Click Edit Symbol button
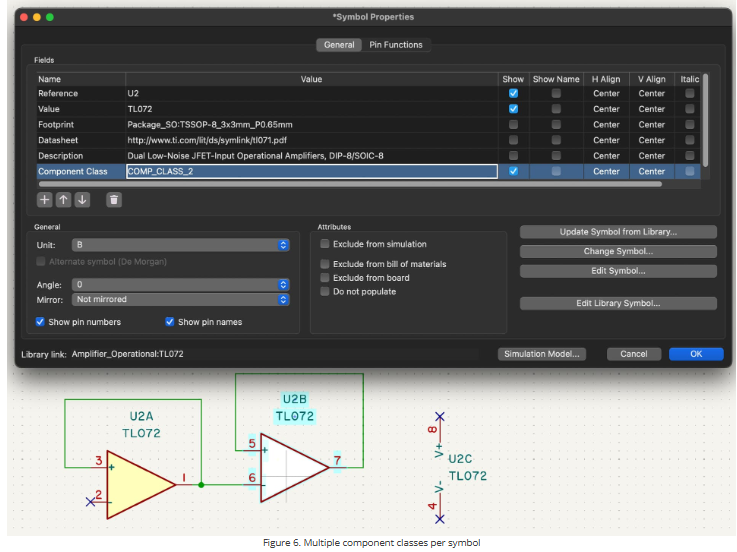The height and width of the screenshot is (552, 737). point(618,271)
